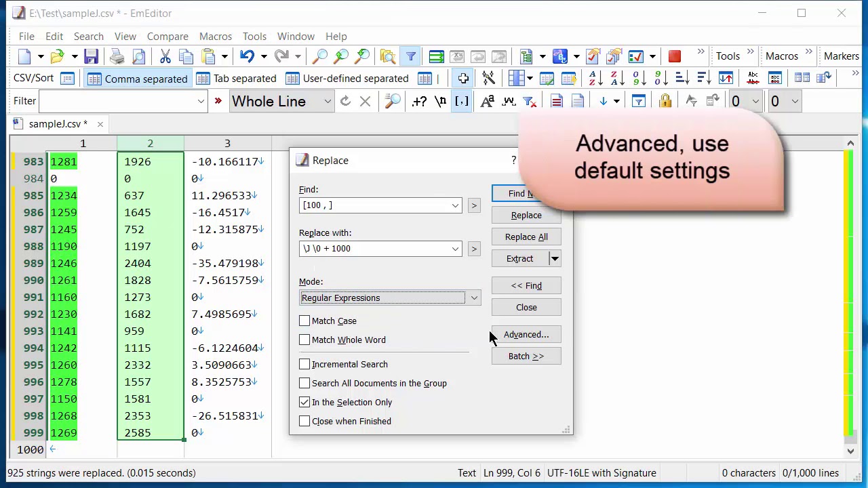This screenshot has width=868, height=488.
Task: Expand the Mode dropdown (Regular Expressions)
Action: click(x=474, y=298)
